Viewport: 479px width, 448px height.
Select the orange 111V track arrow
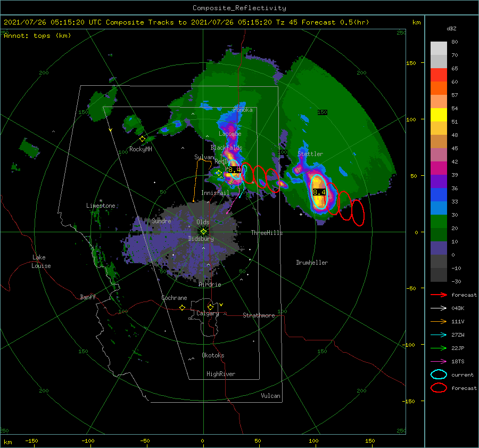tap(439, 321)
